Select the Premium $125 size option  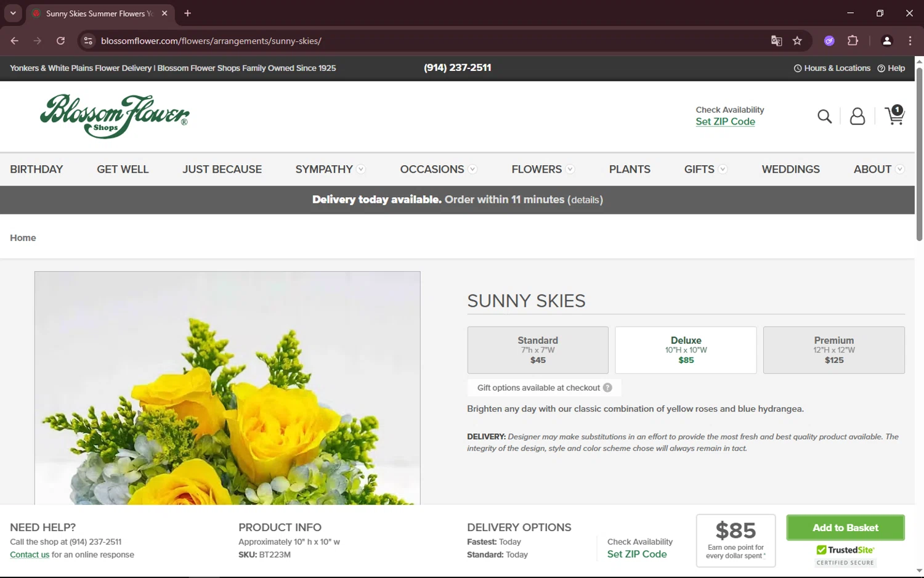(x=834, y=350)
